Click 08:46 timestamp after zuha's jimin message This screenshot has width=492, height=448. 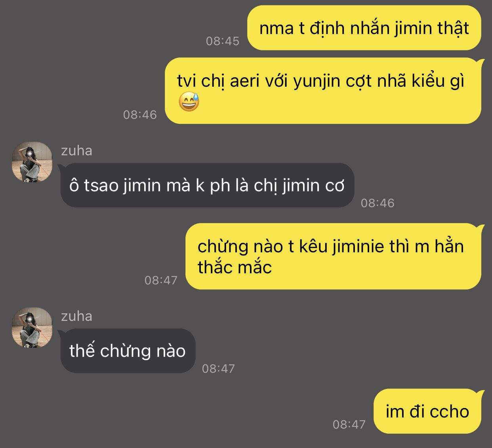pyautogui.click(x=378, y=203)
